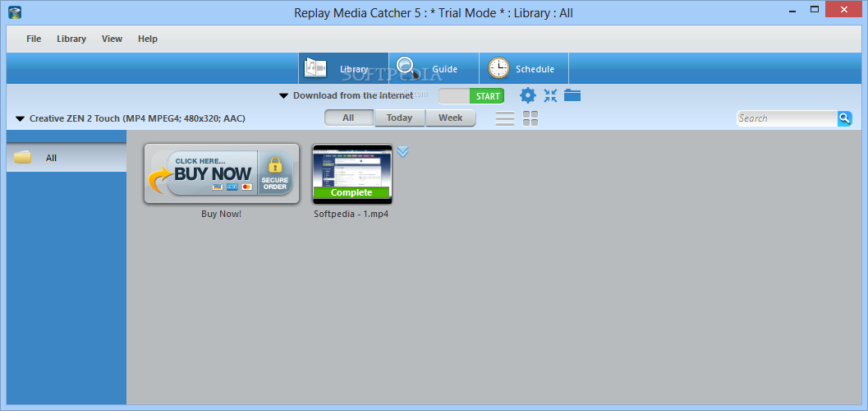Close the Replay Media Catcher window
This screenshot has height=411, width=868.
844,9
